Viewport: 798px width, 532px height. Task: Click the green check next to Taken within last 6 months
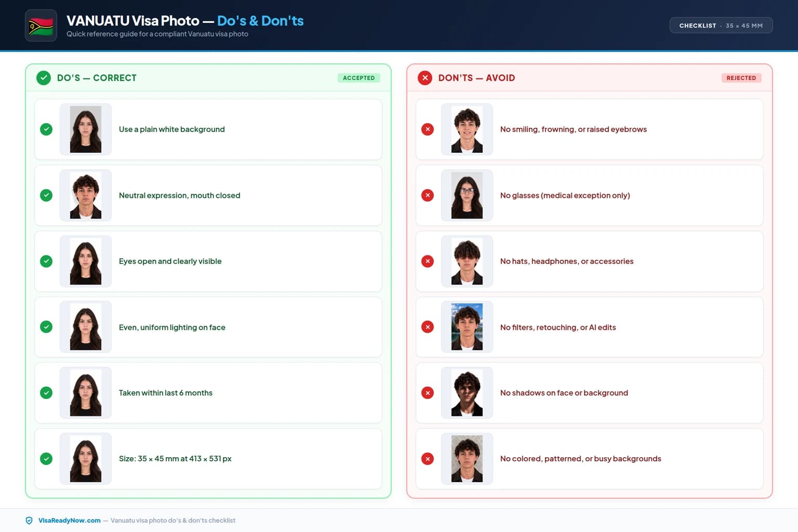pos(46,393)
